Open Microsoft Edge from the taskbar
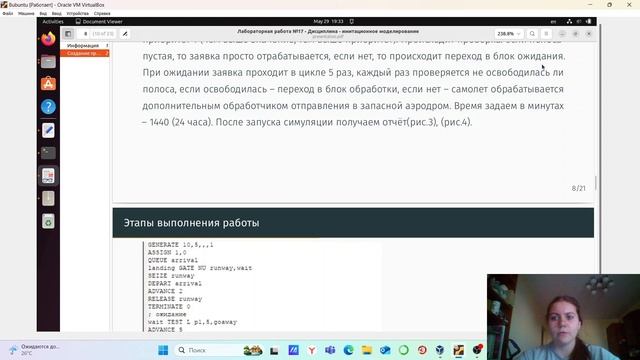This screenshot has width=640, height=360. (348, 350)
